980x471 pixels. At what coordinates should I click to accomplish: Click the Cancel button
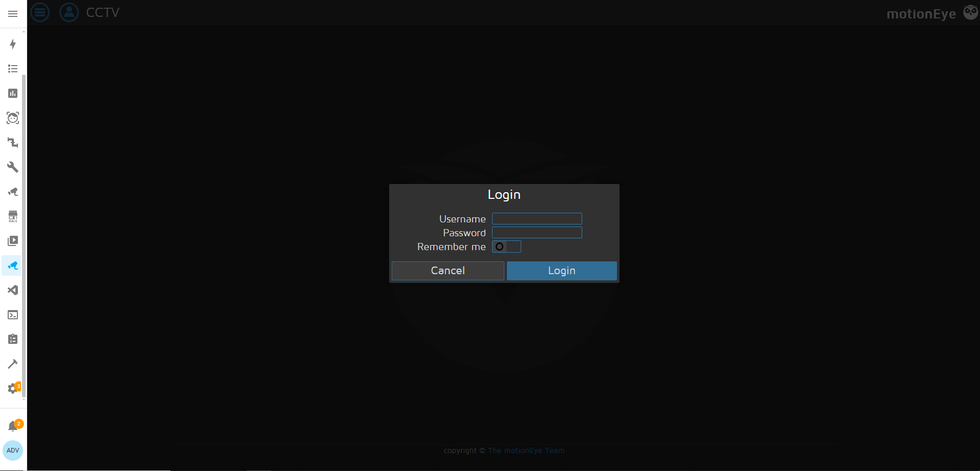click(448, 271)
